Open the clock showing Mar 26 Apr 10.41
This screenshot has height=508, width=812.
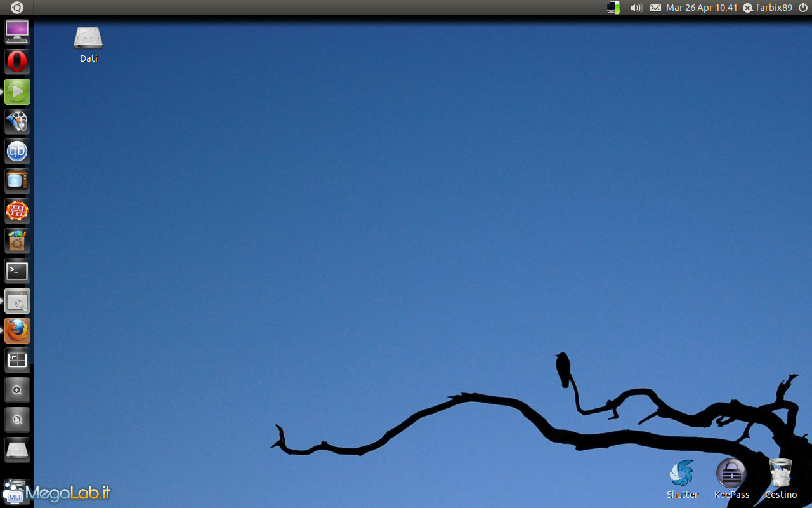(x=702, y=8)
